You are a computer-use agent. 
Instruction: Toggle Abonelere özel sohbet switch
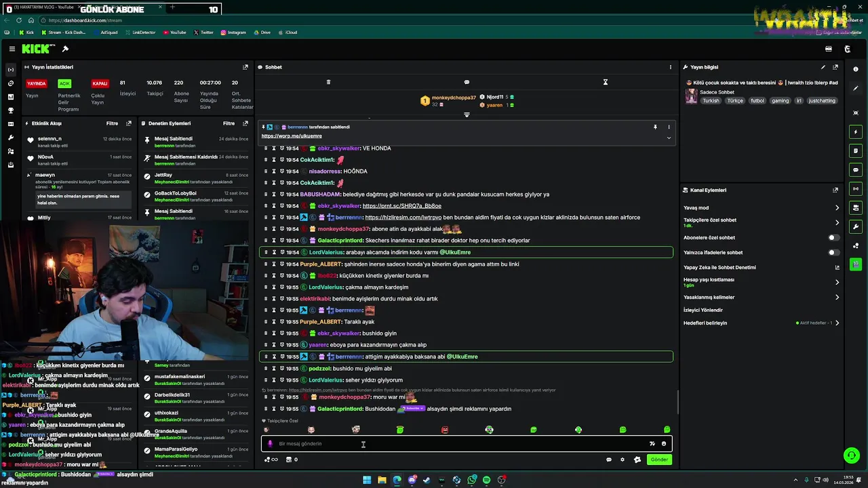pyautogui.click(x=833, y=238)
